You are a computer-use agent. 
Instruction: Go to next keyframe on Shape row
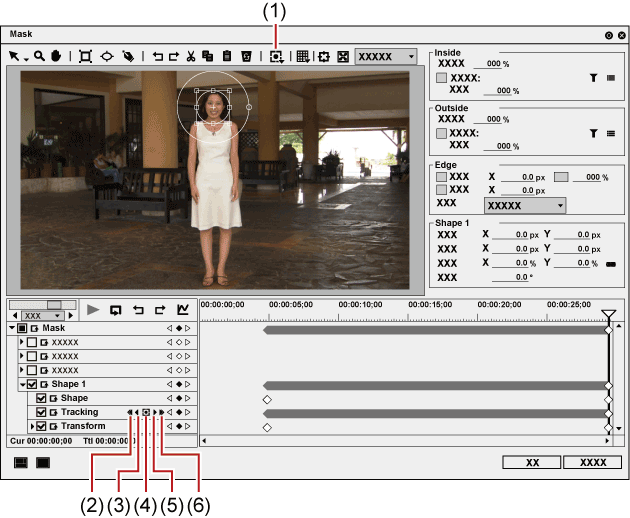pos(188,398)
